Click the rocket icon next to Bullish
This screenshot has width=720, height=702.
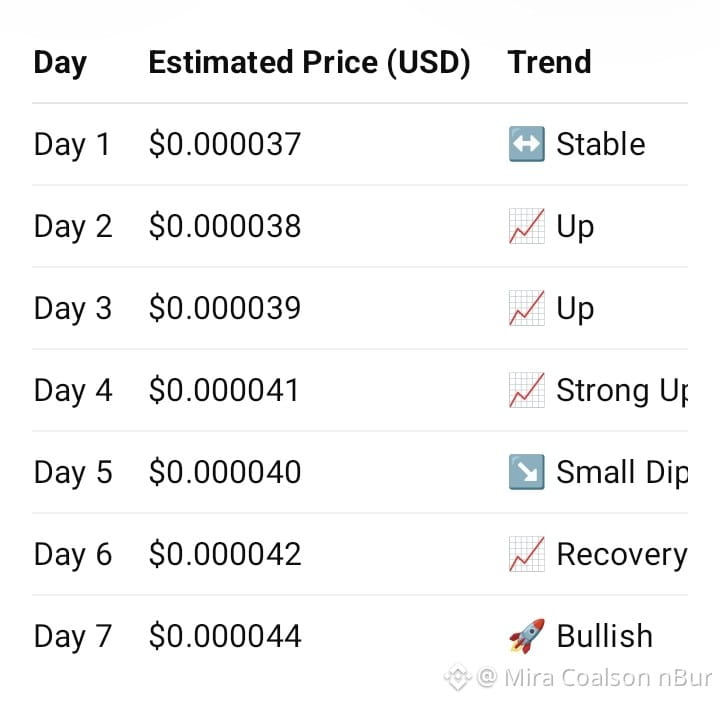[x=527, y=636]
